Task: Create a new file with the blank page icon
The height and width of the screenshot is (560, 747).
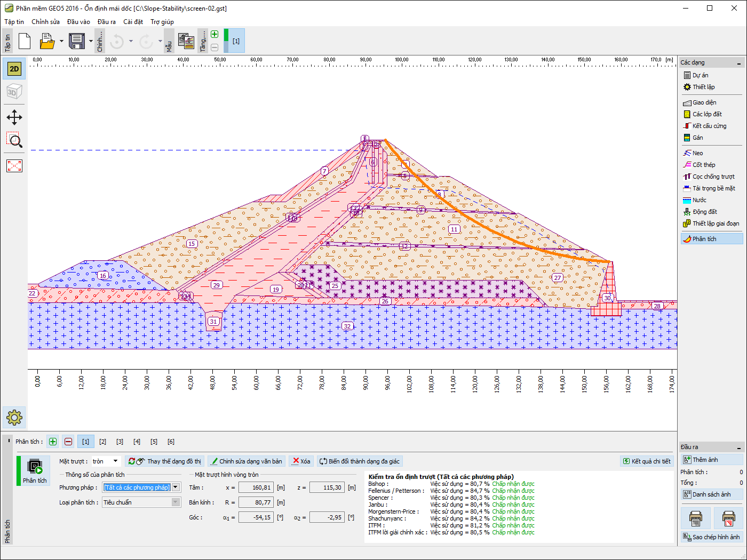Action: click(x=25, y=41)
